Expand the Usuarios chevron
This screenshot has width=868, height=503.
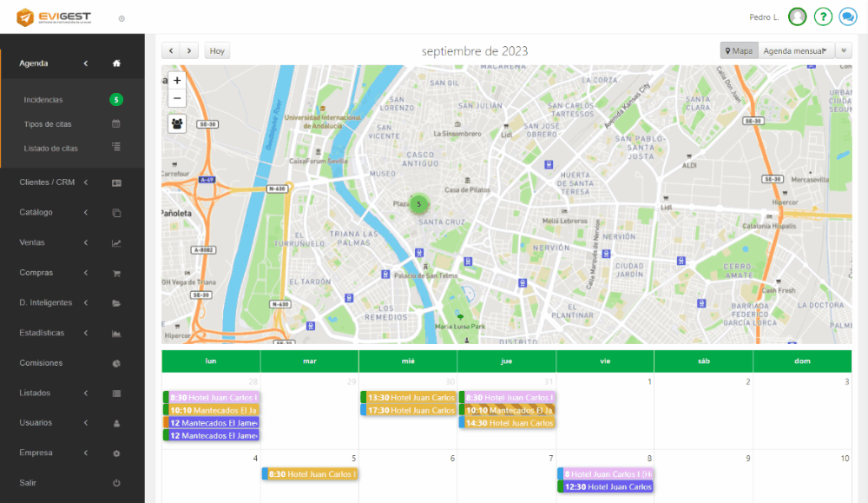(x=86, y=423)
